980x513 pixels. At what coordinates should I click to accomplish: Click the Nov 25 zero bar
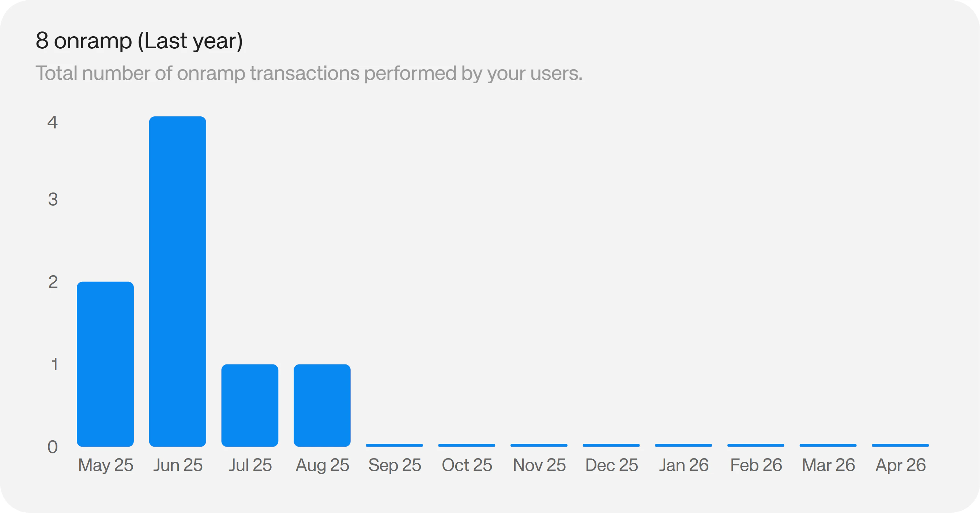[x=539, y=445]
